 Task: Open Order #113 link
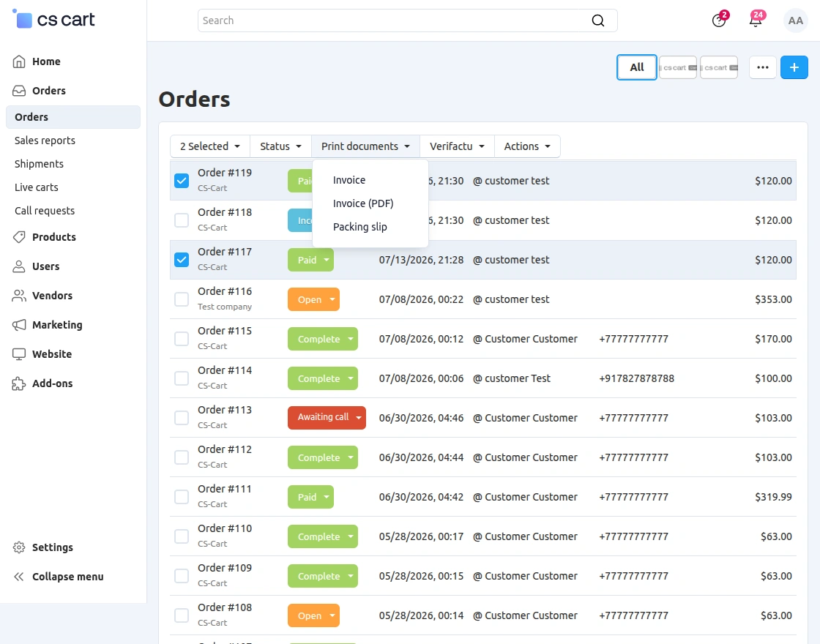point(225,411)
